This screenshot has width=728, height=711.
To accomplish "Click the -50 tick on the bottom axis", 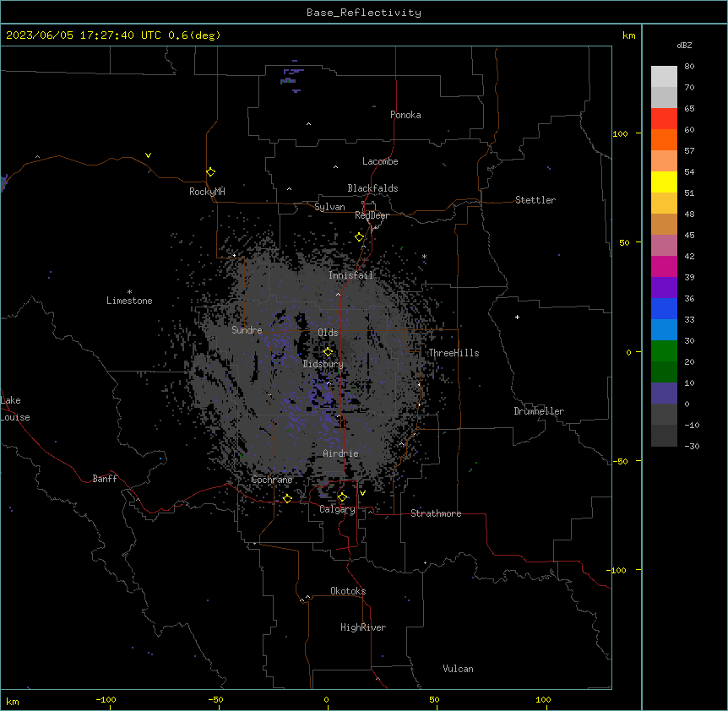I will (215, 699).
